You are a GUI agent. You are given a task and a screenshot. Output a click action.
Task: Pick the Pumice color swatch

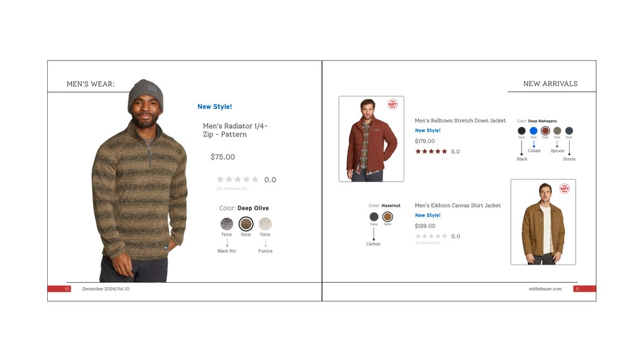[x=265, y=224]
